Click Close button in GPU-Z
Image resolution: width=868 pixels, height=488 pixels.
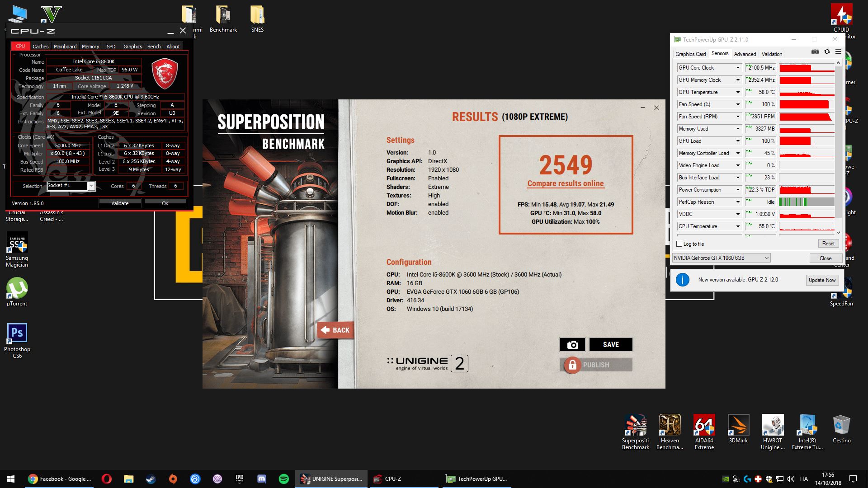826,258
